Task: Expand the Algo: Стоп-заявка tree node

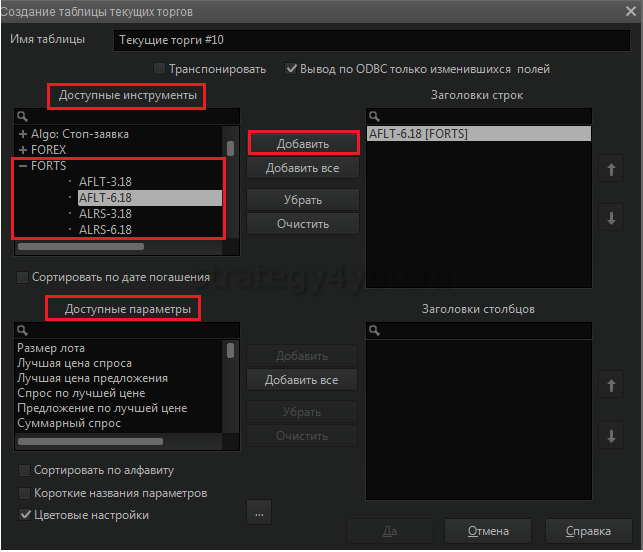Action: [23, 134]
